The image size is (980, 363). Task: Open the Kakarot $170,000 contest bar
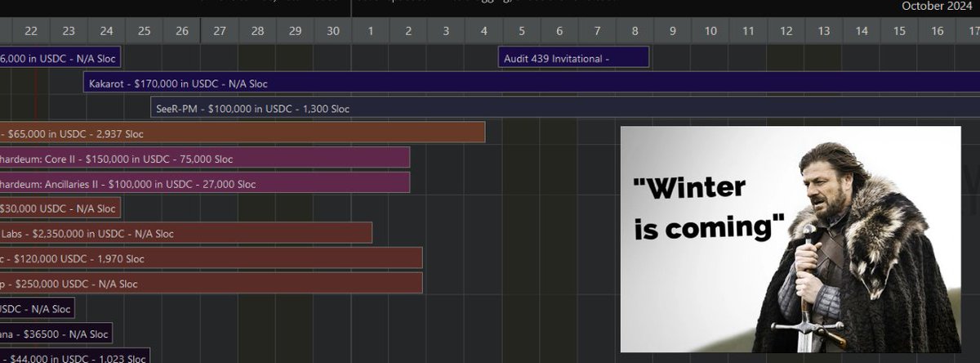[x=532, y=83]
